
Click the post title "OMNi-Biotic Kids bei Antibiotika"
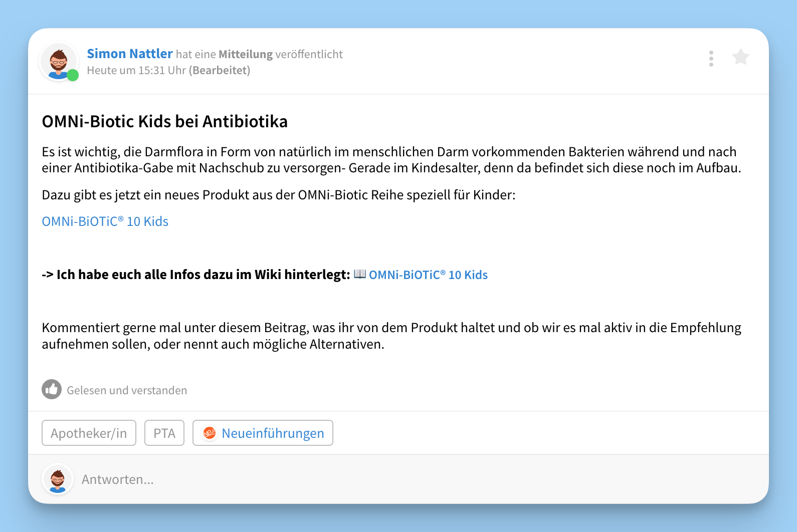(x=165, y=122)
